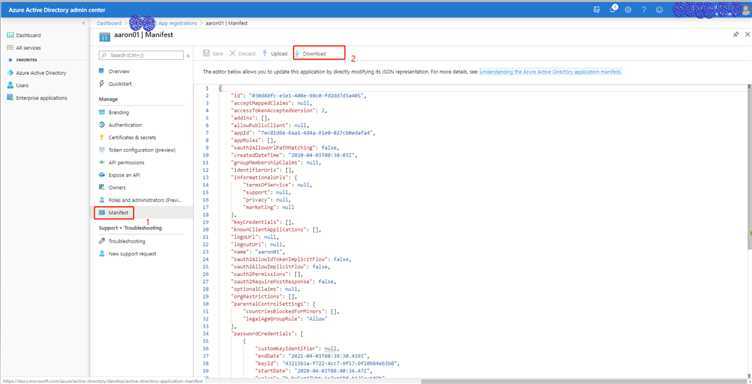Open the user account avatar
The width and height of the screenshot is (752, 384).
(746, 10)
